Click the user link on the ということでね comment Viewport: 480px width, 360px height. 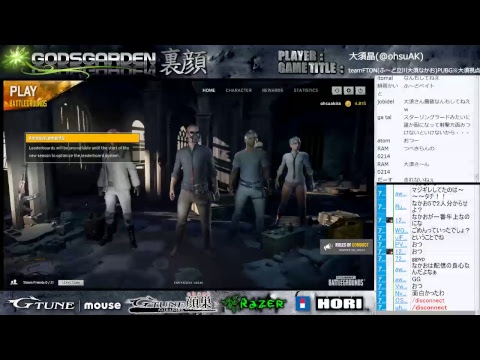click(401, 237)
